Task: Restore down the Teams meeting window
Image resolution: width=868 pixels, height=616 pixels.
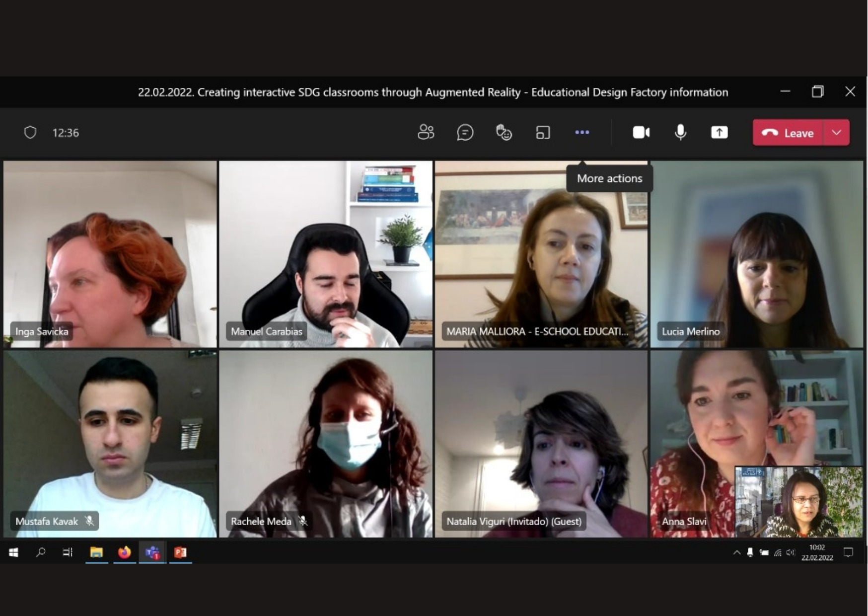Action: coord(817,91)
